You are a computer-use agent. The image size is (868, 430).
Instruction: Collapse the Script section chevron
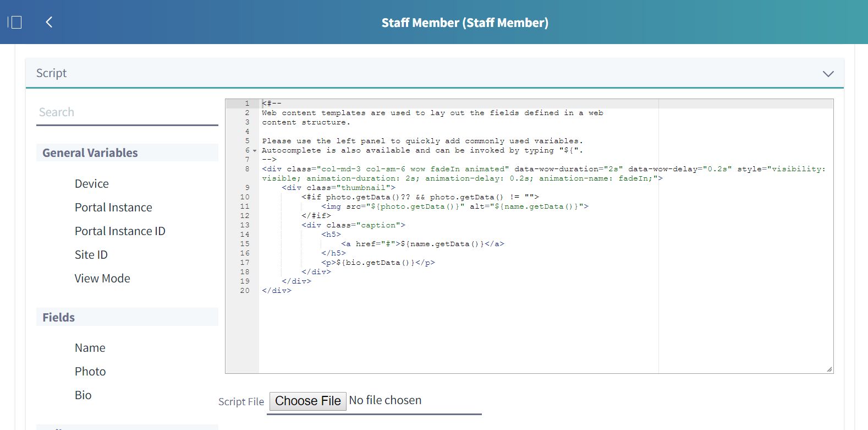(x=828, y=74)
